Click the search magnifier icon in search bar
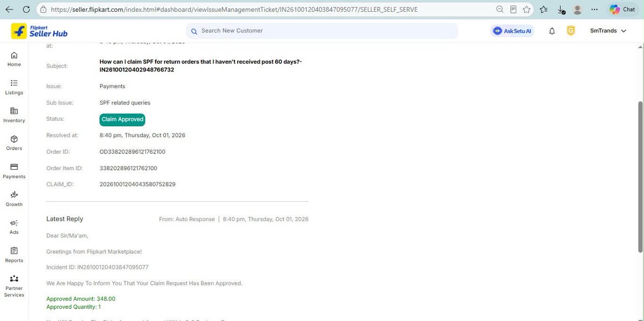 pos(194,31)
